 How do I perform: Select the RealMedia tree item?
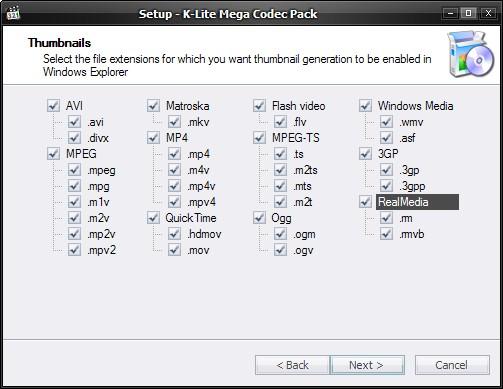tap(417, 202)
